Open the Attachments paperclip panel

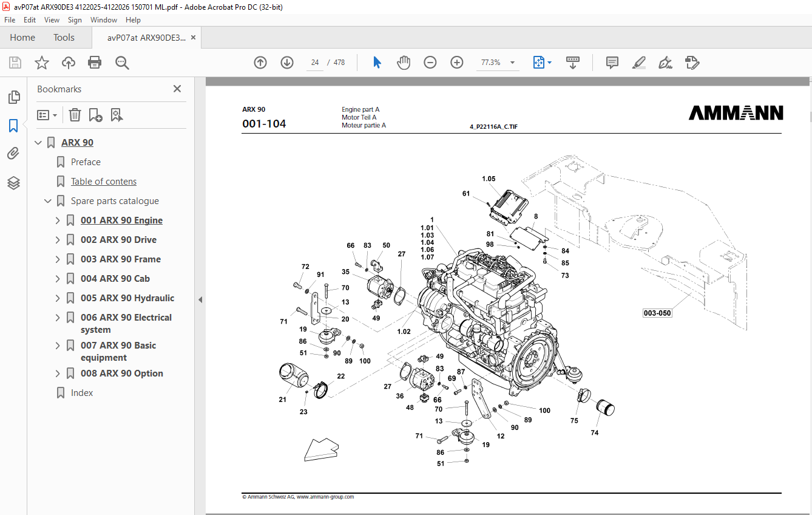[x=13, y=154]
